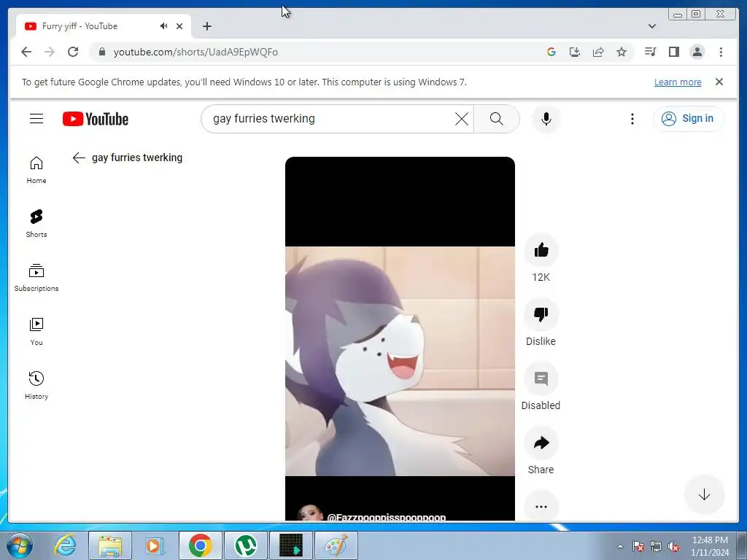Viewport: 747px width, 560px height.
Task: Click the volume icon in system tray
Action: pyautogui.click(x=673, y=546)
